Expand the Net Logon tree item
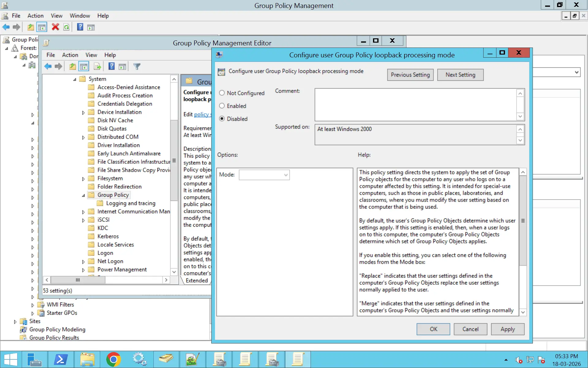This screenshot has height=368, width=588. [83, 261]
